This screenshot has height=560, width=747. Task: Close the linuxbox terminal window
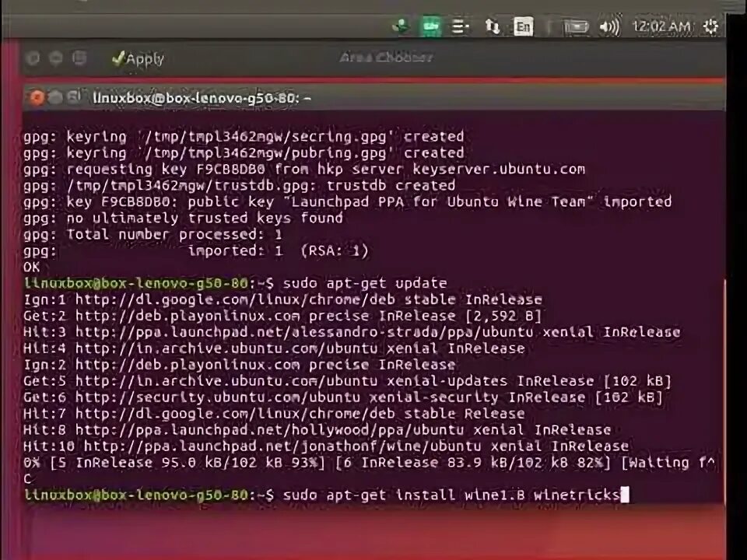click(x=37, y=97)
